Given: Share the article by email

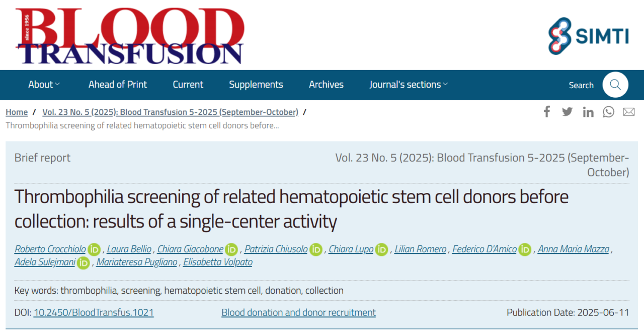Looking at the screenshot, I should pyautogui.click(x=628, y=111).
